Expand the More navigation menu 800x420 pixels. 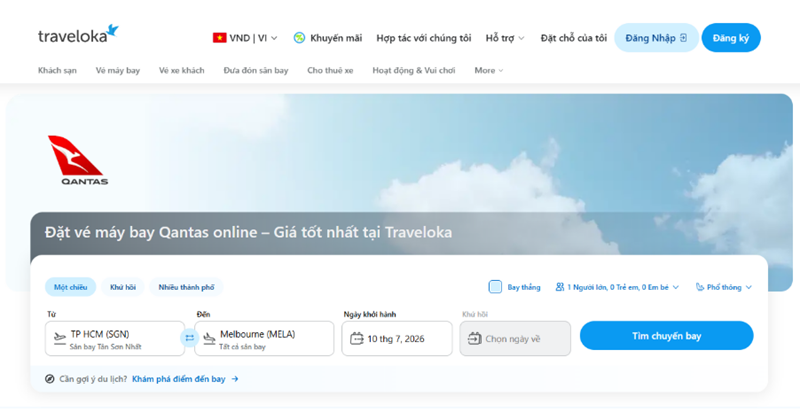coord(489,70)
